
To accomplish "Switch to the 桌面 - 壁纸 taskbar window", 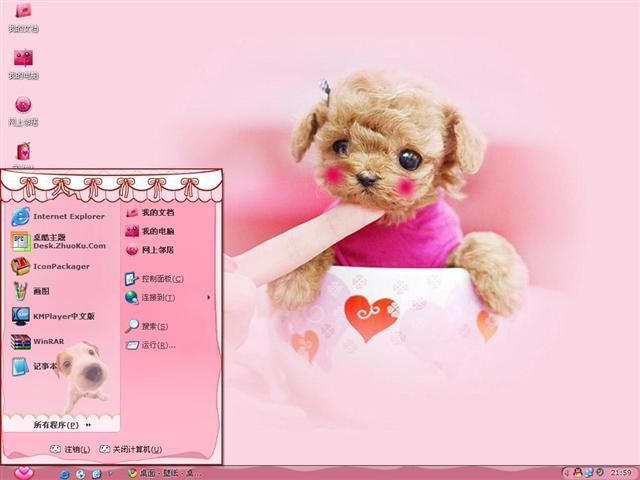I will pos(164,473).
